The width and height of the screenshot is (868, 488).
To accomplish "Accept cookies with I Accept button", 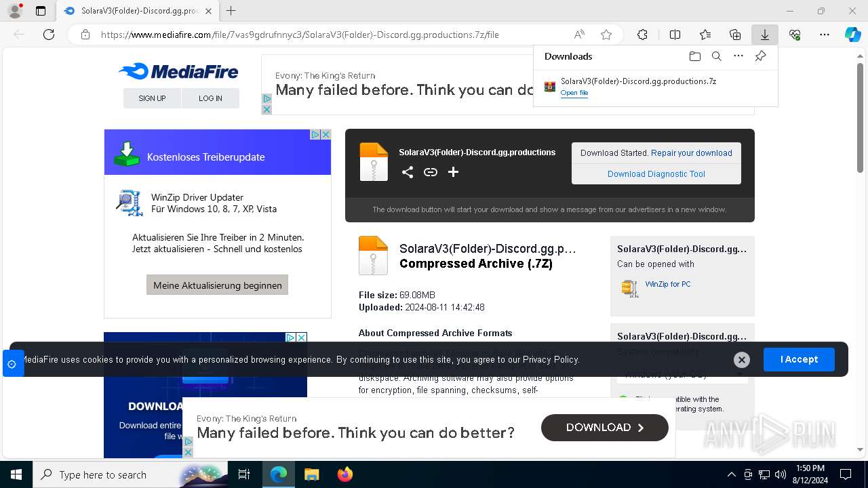I will pyautogui.click(x=799, y=359).
